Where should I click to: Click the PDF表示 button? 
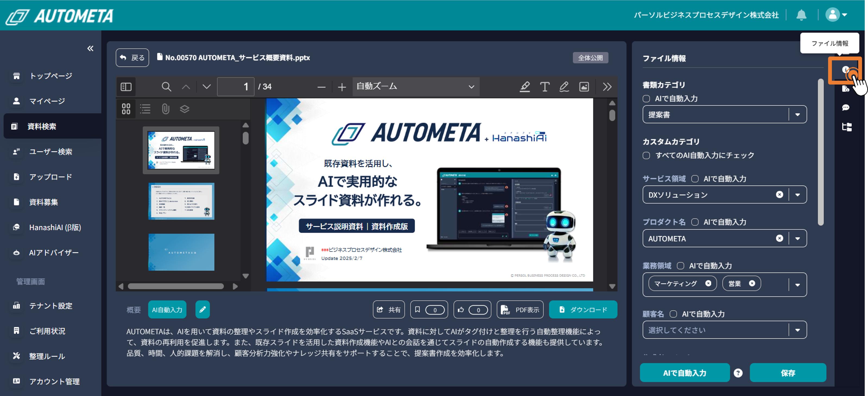(520, 310)
